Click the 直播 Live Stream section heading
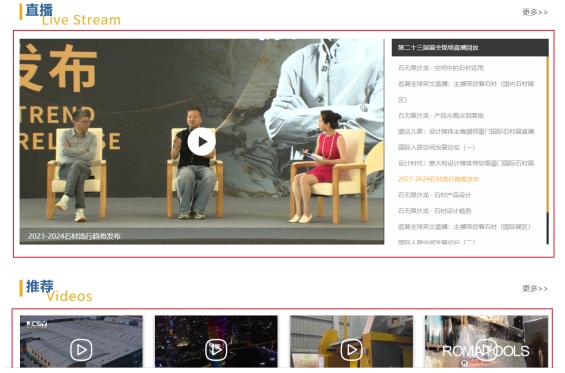This screenshot has height=373, width=565. pyautogui.click(x=70, y=15)
